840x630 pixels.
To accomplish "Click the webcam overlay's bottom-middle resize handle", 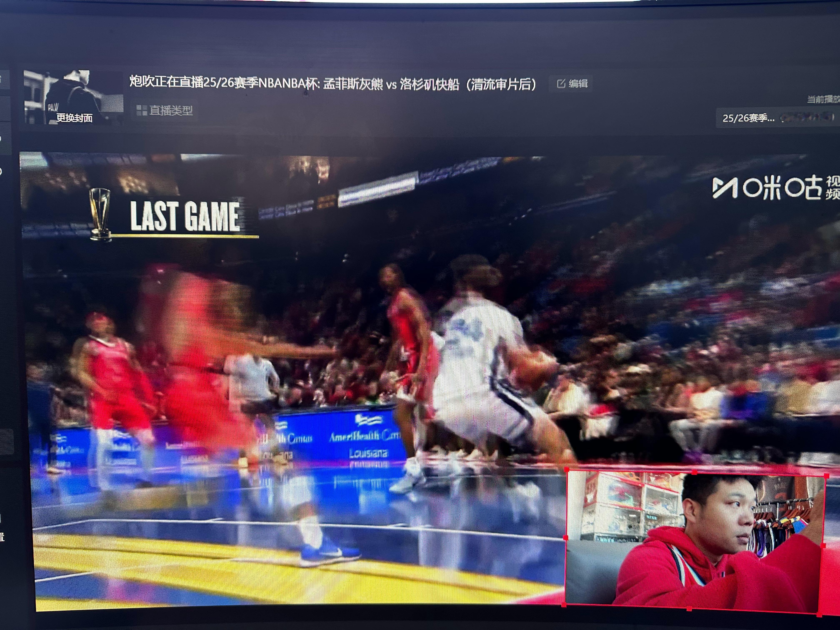I will [x=689, y=609].
